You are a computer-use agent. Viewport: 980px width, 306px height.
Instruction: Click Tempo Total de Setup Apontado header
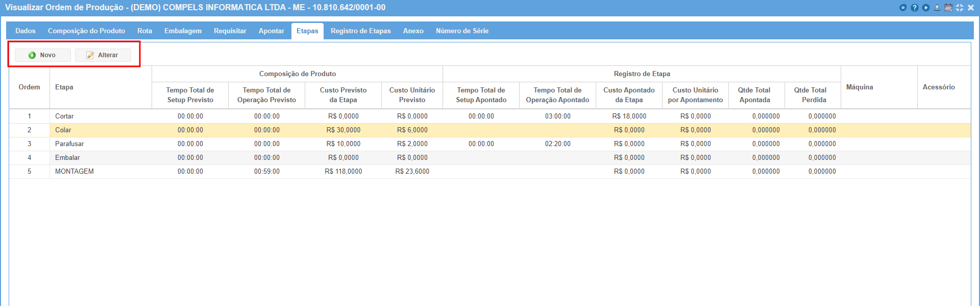pos(481,95)
